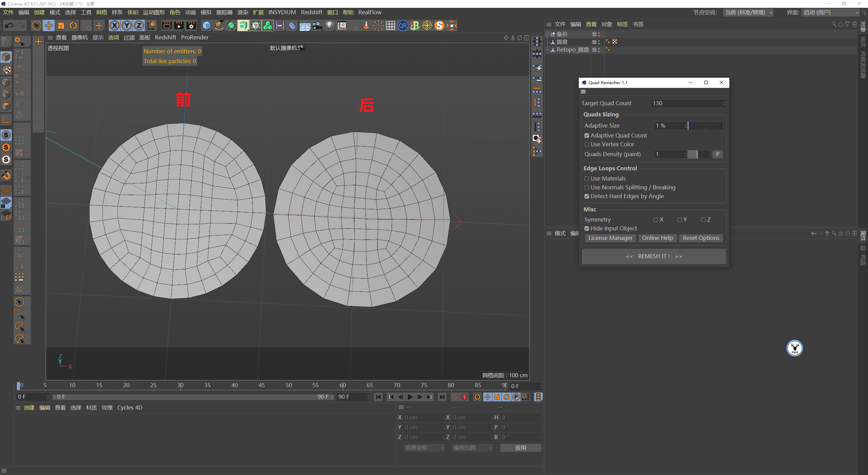Click the Move tool icon in toolbar
The width and height of the screenshot is (868, 475).
pyautogui.click(x=50, y=26)
